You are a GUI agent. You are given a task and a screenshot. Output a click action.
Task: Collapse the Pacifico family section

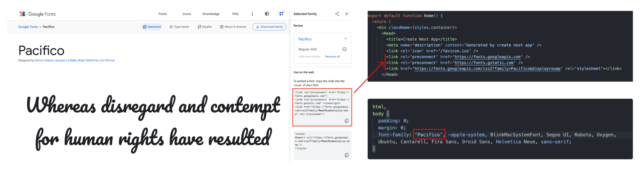pos(346,39)
